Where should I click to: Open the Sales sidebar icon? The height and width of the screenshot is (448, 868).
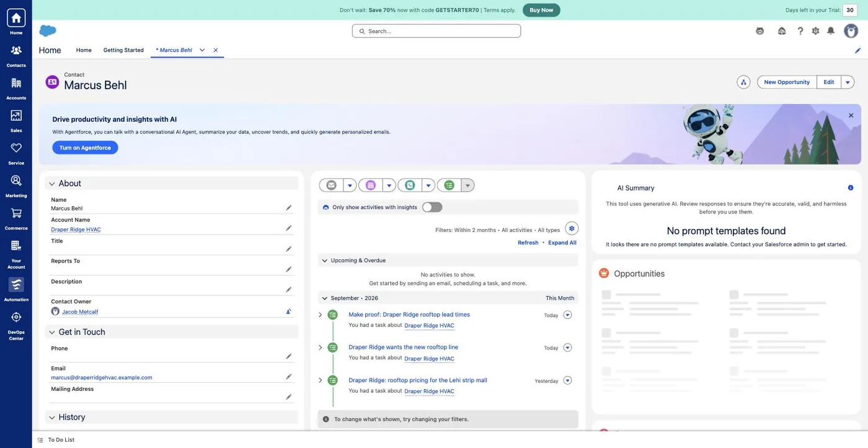click(16, 115)
